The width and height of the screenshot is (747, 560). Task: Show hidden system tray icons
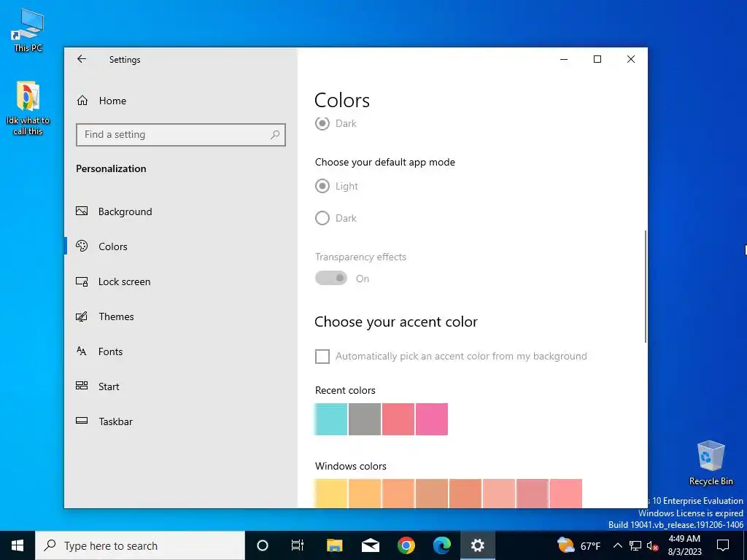[617, 545]
